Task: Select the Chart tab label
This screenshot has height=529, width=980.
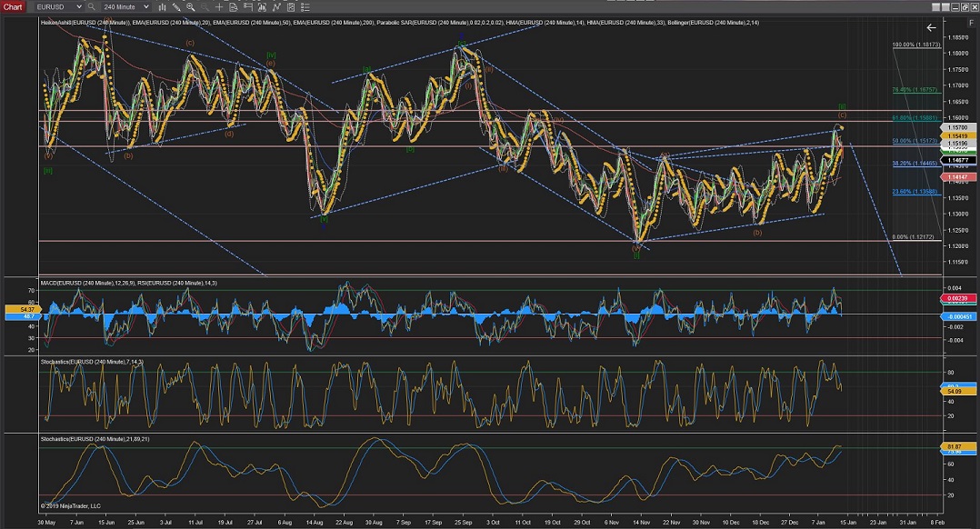Action: tap(13, 7)
